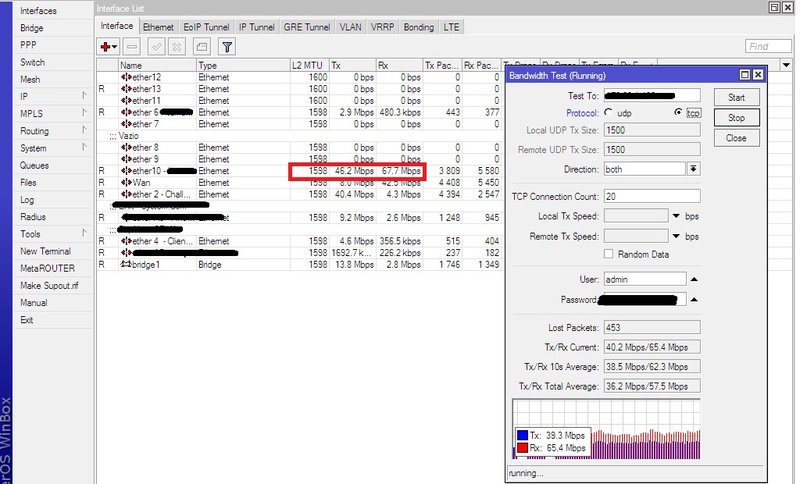This screenshot has height=484, width=800.
Task: Click the ether 4 - Clien... interface icon
Action: coord(126,241)
